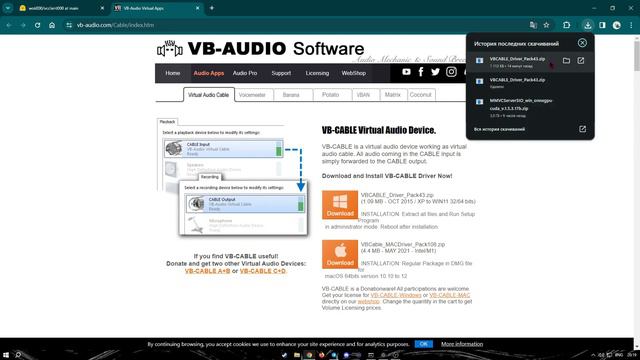Click the address bar URL

tap(116, 25)
